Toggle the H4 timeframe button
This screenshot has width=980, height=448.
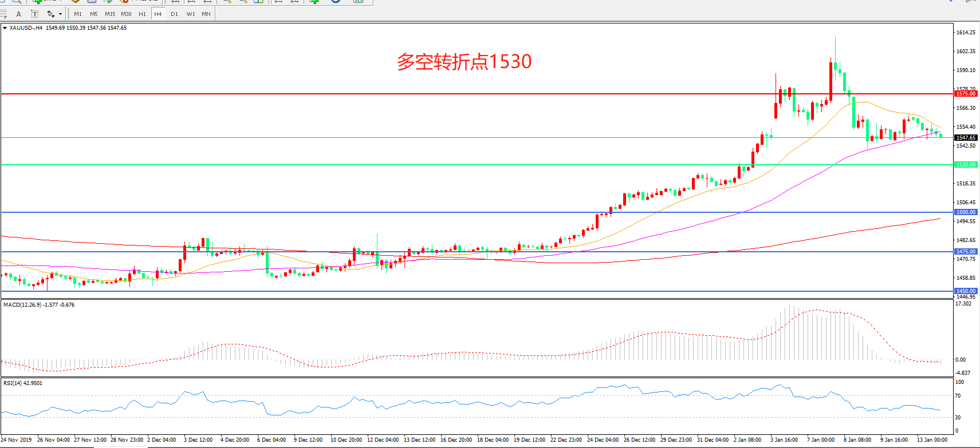(x=158, y=14)
